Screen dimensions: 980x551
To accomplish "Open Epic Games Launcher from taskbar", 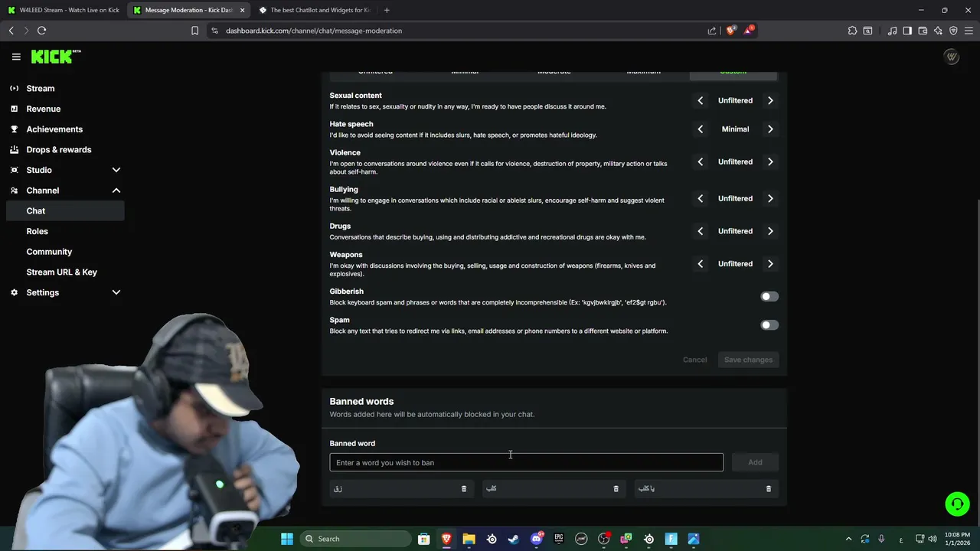I will pos(559,539).
